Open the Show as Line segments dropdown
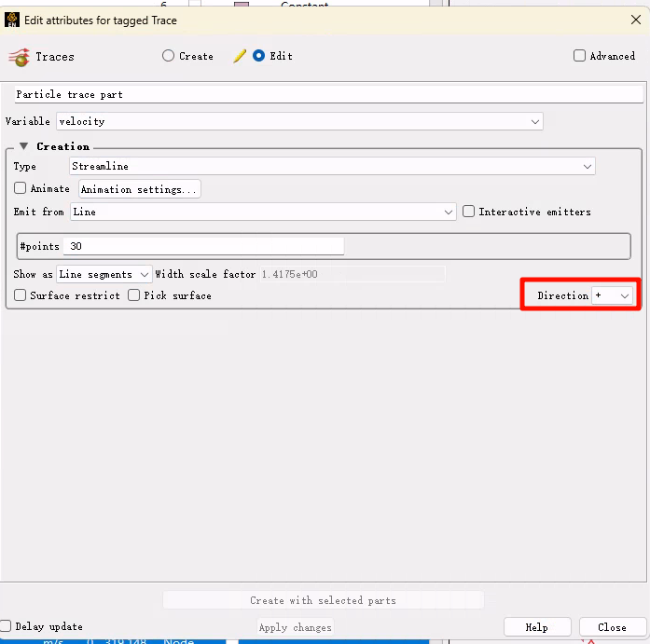The width and height of the screenshot is (650, 644). (x=104, y=274)
